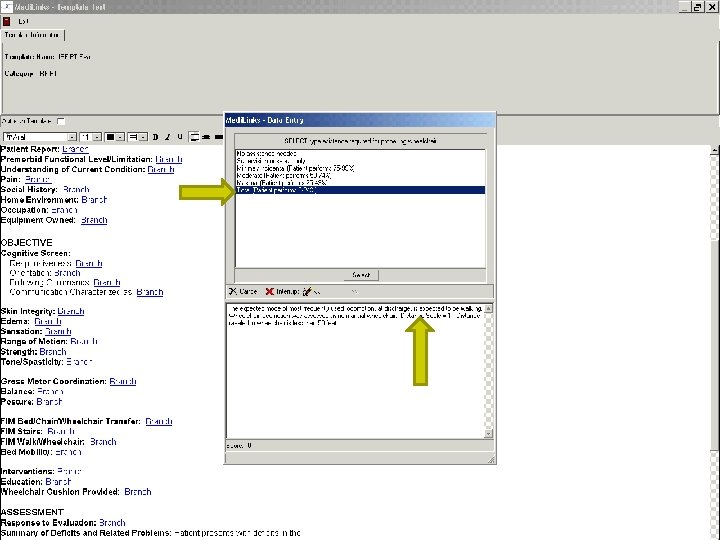This screenshot has width=720, height=540.
Task: Click Branch link for Social History
Action: pyautogui.click(x=76, y=190)
